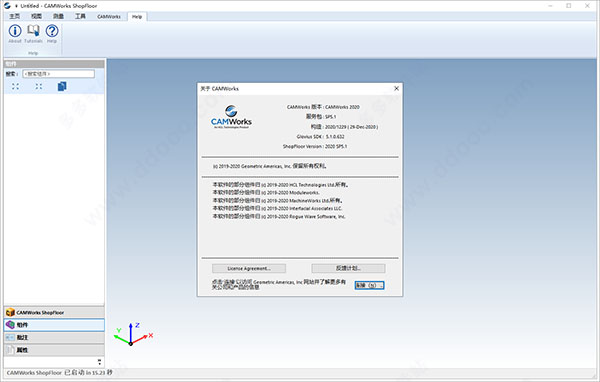
Task: Click the Help question mark icon
Action: 52,31
